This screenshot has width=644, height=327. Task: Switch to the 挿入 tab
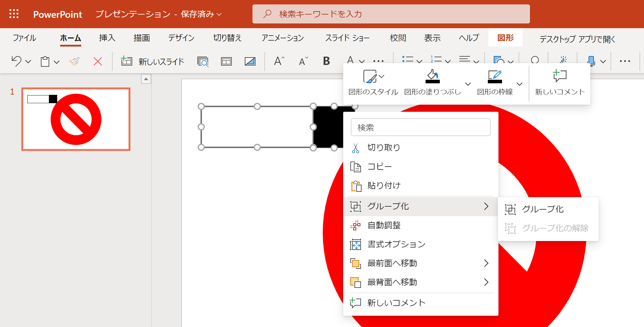tap(107, 38)
